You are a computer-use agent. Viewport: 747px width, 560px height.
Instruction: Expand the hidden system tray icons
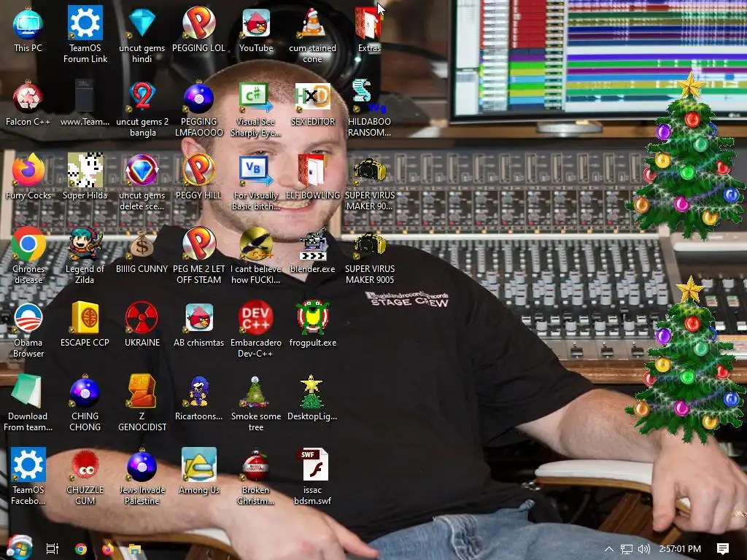(x=609, y=549)
